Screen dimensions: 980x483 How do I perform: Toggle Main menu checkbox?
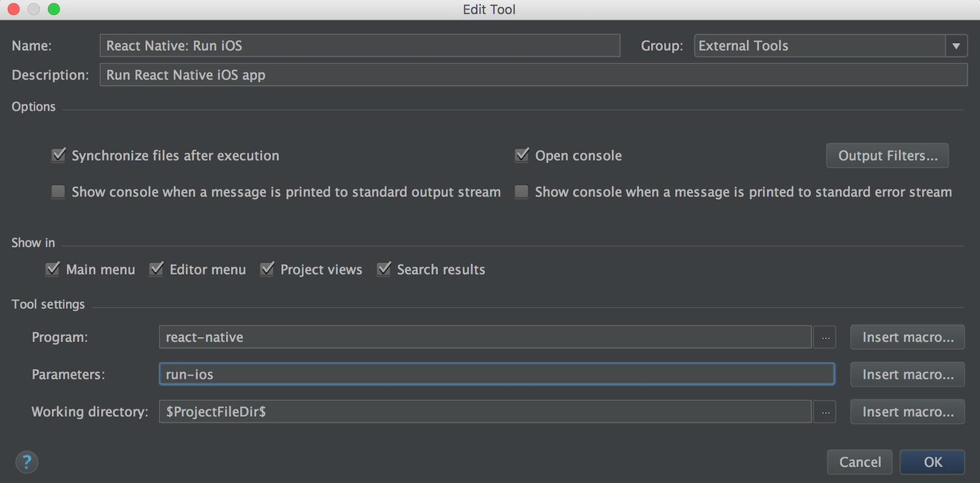(x=53, y=269)
